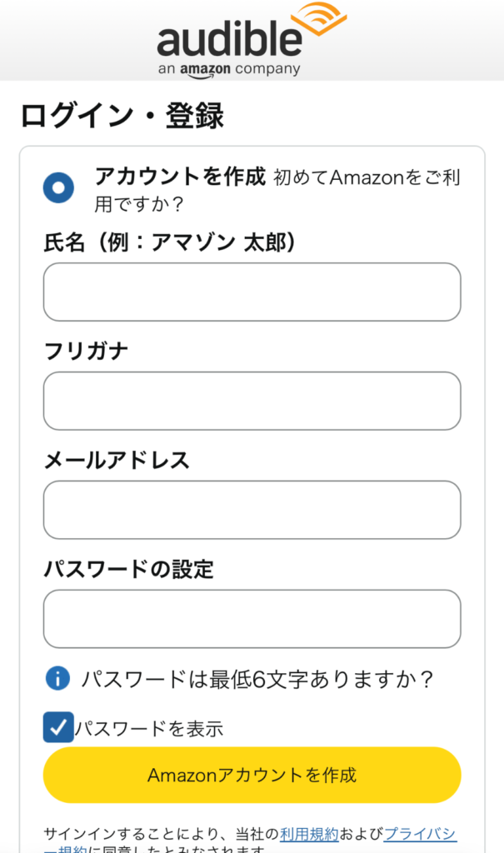Focus the パスワードの設定 password field
504x853 pixels.
coord(251,619)
